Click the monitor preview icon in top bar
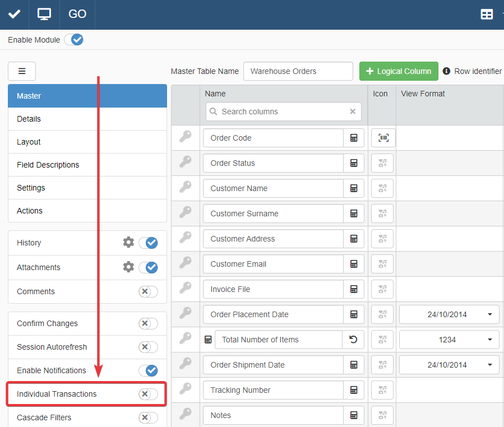This screenshot has height=427, width=504. tap(44, 14)
